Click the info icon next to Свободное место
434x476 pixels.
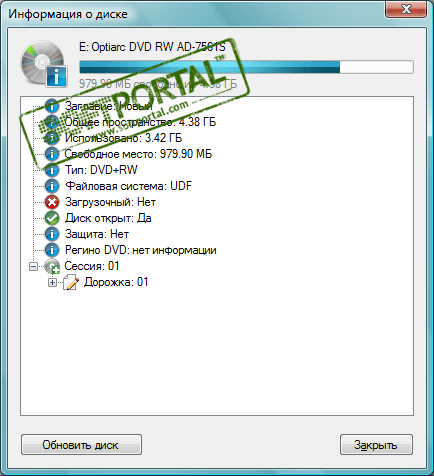(52, 154)
